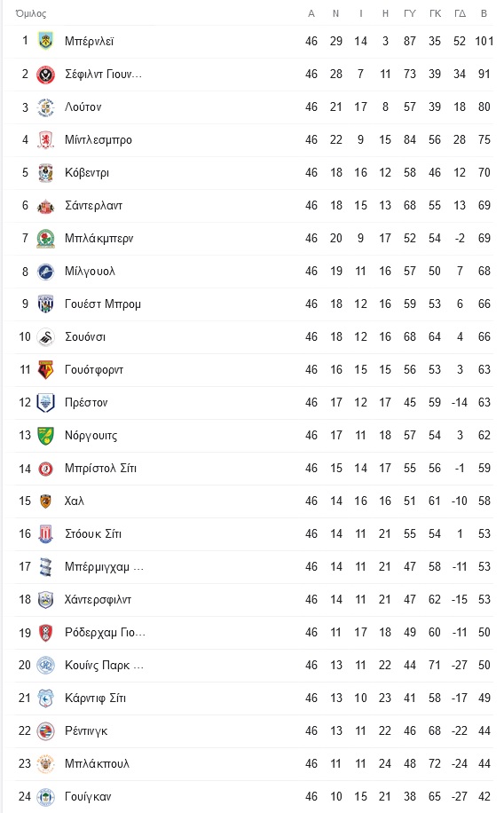
Task: Click the Σέφιλντ Γιουν red crest icon
Action: pos(45,75)
